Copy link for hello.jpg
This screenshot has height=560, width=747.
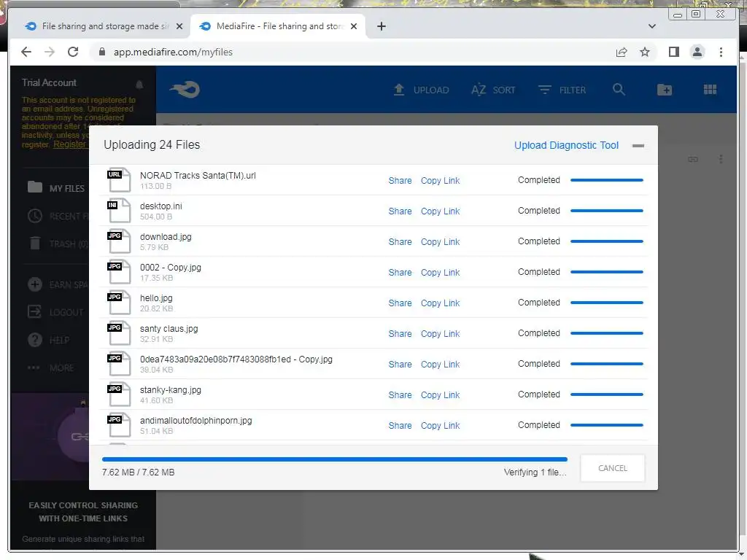pos(440,303)
